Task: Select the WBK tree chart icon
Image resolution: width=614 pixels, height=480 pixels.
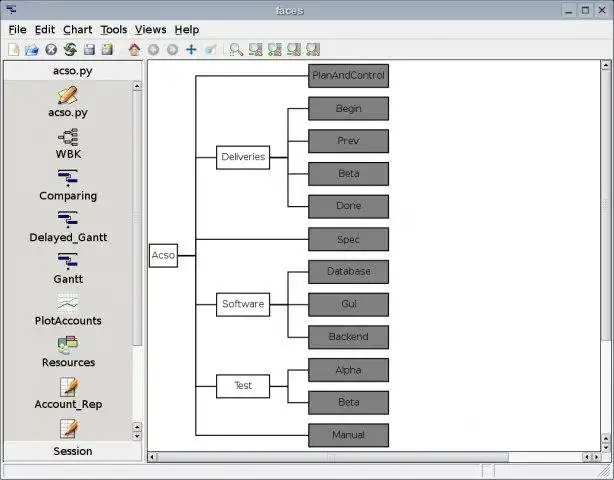Action: click(x=69, y=137)
